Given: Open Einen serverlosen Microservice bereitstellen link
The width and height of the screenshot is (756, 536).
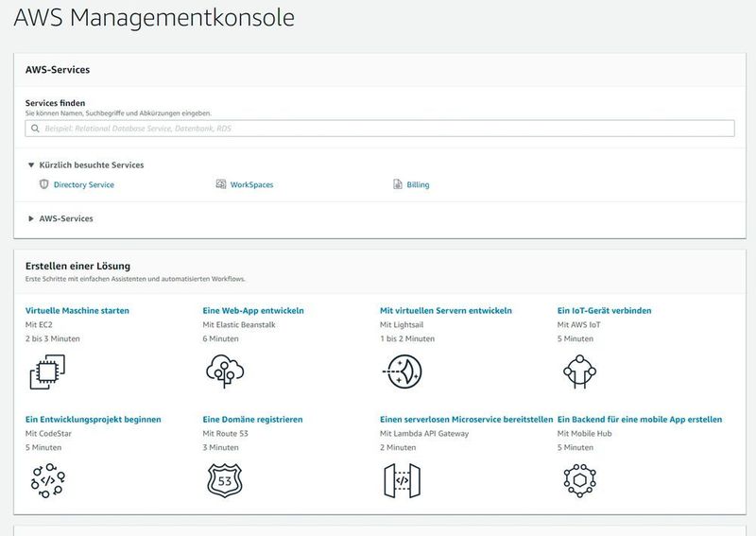Looking at the screenshot, I should pos(466,420).
